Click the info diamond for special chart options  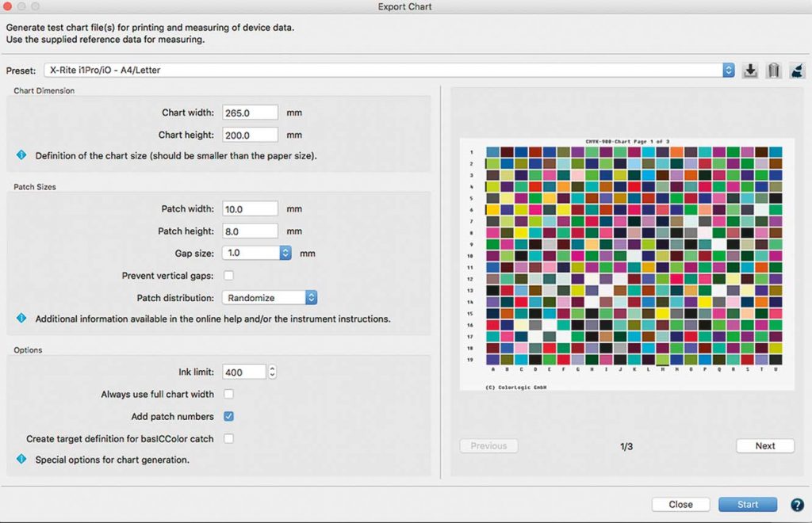pyautogui.click(x=20, y=459)
